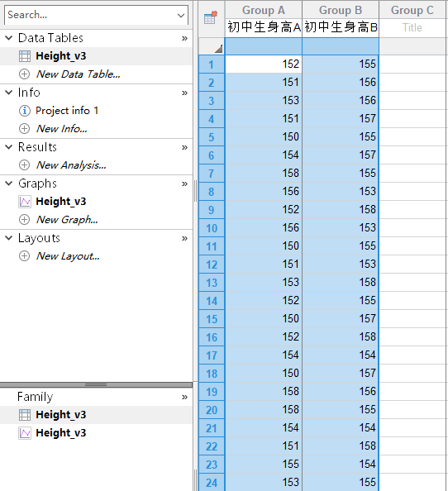Click the Height_v3 table icon in Family
448x491 pixels.
pos(25,415)
